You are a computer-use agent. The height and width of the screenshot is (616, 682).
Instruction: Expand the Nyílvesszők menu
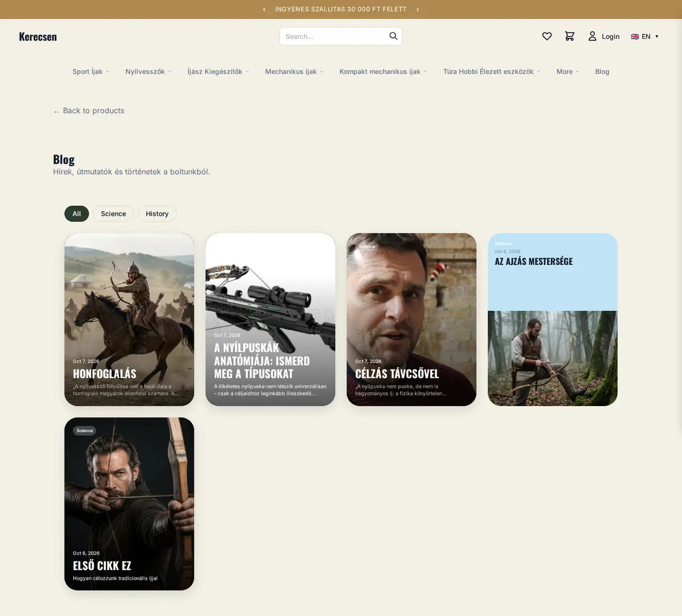pyautogui.click(x=148, y=71)
